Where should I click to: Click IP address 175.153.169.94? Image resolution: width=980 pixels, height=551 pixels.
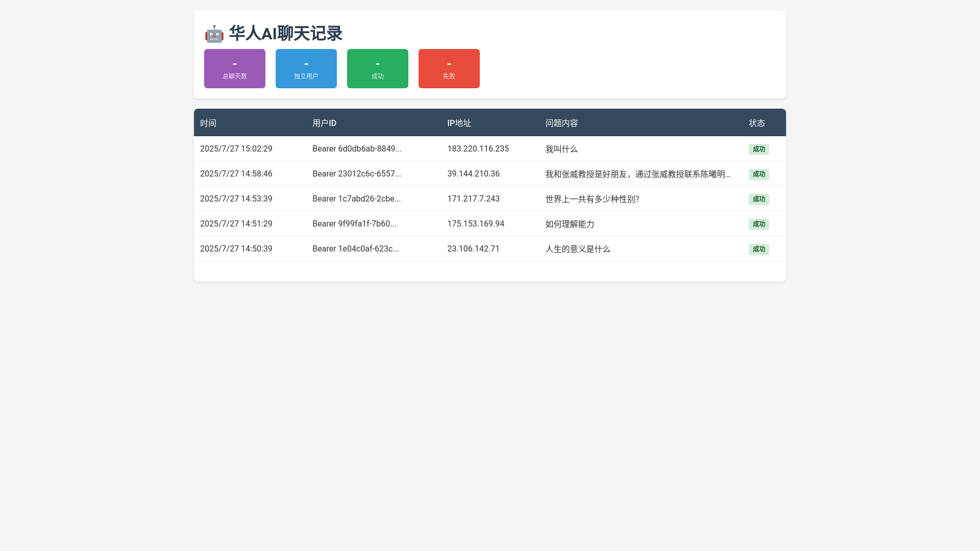tap(476, 224)
